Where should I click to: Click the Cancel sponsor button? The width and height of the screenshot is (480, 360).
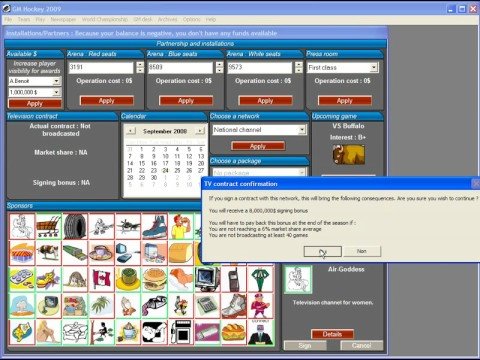(362, 346)
